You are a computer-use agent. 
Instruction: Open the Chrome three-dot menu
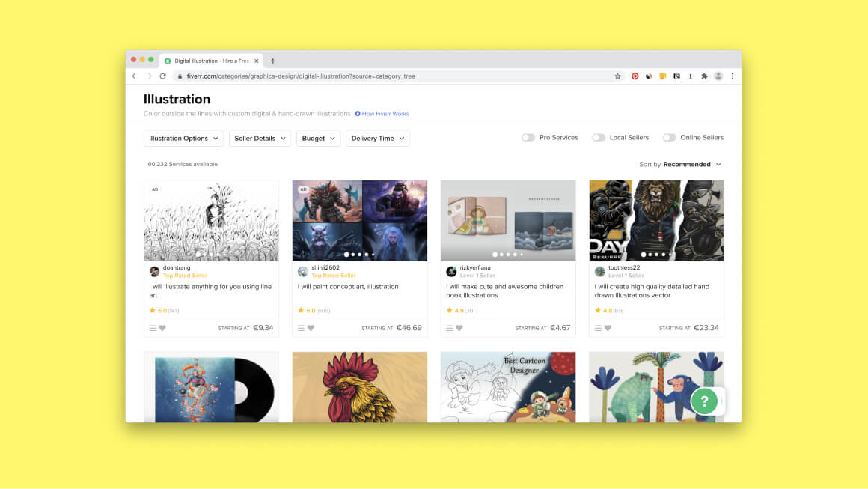732,76
